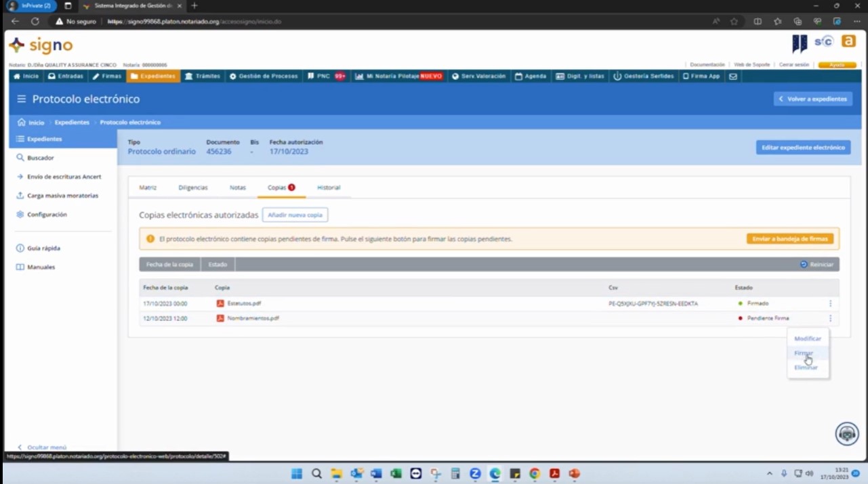Open Configuración in the sidebar
This screenshot has width=868, height=484.
click(x=47, y=215)
